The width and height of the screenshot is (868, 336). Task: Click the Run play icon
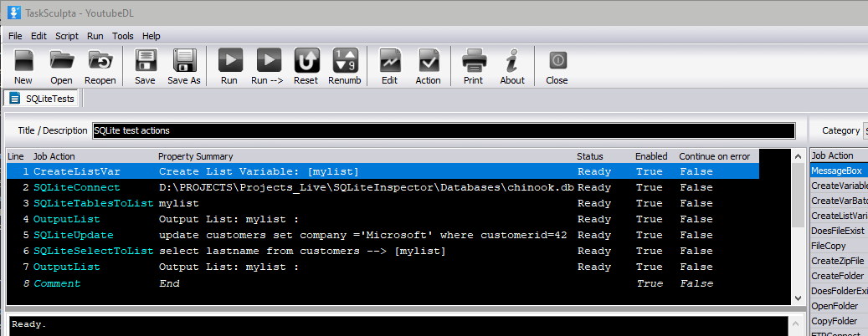pyautogui.click(x=229, y=60)
